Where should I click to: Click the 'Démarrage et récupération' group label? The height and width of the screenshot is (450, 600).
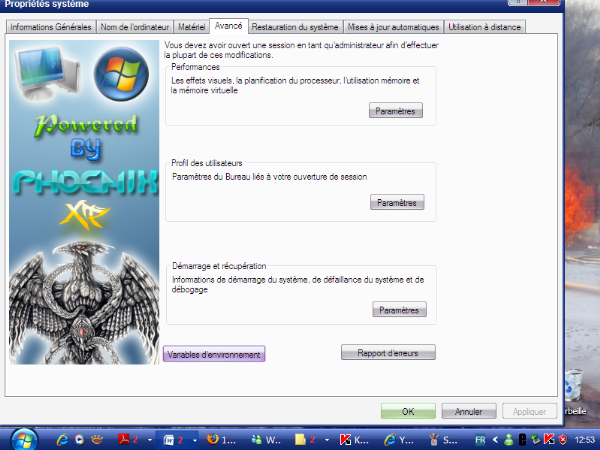(219, 266)
